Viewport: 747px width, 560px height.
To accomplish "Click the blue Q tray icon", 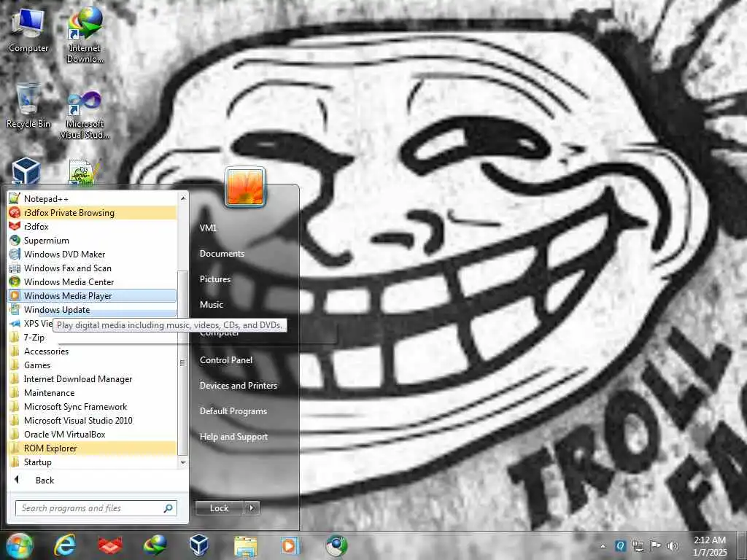I will pyautogui.click(x=620, y=545).
